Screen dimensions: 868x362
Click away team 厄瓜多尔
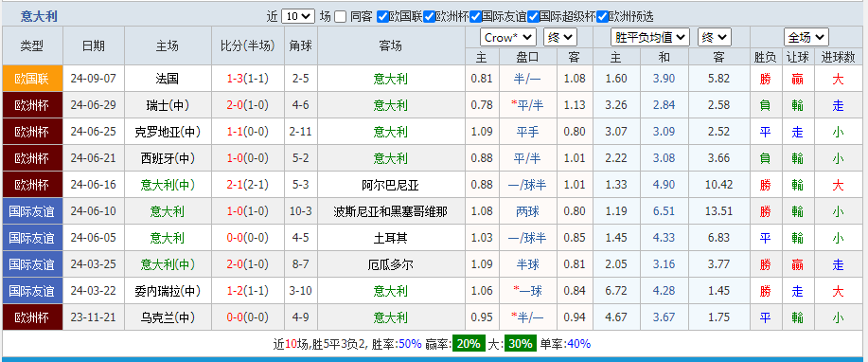click(390, 264)
